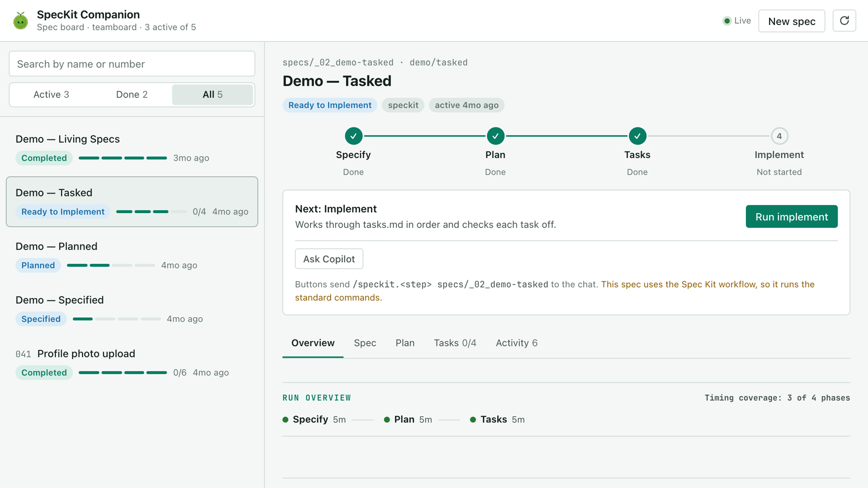This screenshot has width=868, height=488.
Task: Select the Specify step checkmark circle
Action: coord(353,136)
